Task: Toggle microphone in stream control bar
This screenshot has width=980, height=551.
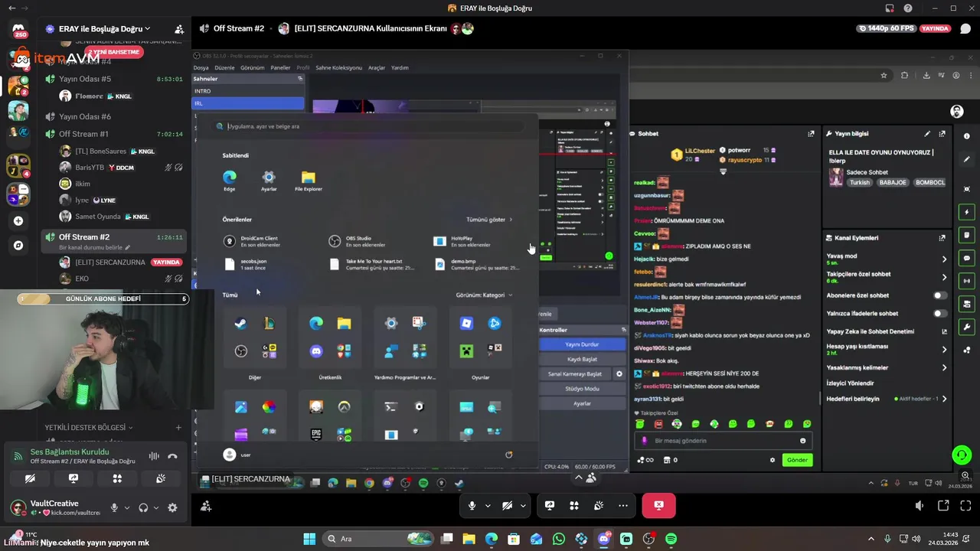Action: 472,505
